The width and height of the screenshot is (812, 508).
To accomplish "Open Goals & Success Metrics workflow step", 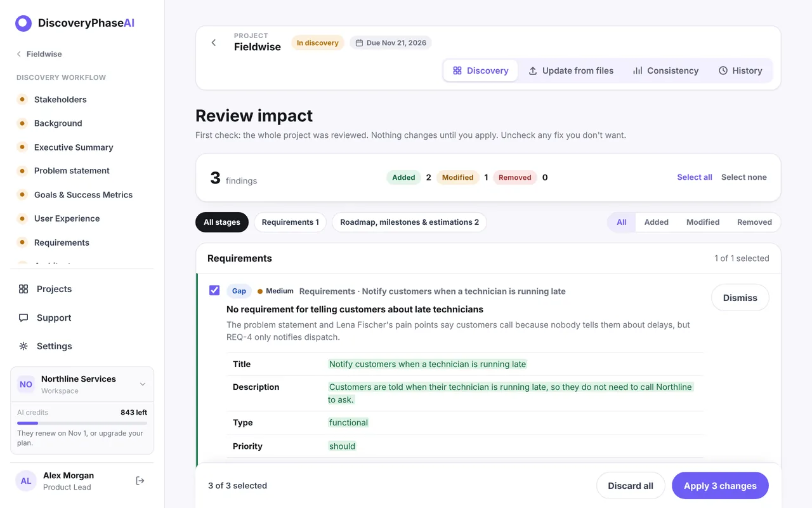I will coord(82,195).
